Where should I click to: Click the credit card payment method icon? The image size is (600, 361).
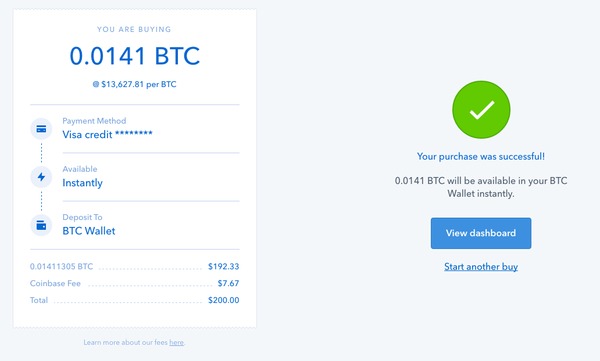pos(41,129)
